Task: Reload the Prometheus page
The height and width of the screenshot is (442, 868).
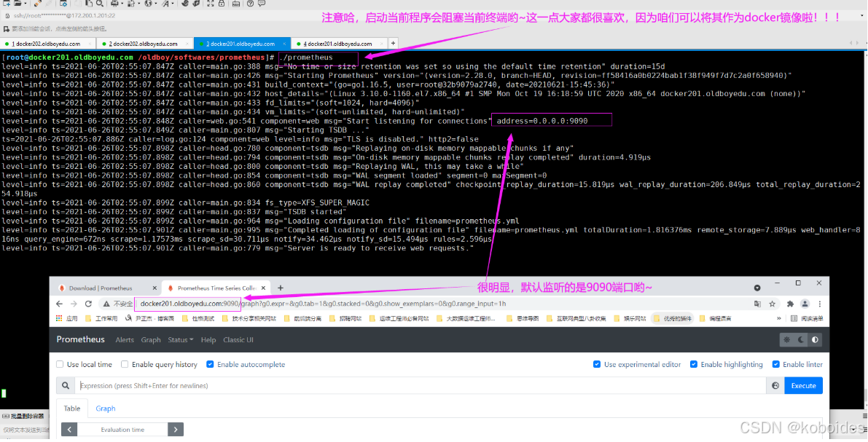Action: pyautogui.click(x=88, y=304)
